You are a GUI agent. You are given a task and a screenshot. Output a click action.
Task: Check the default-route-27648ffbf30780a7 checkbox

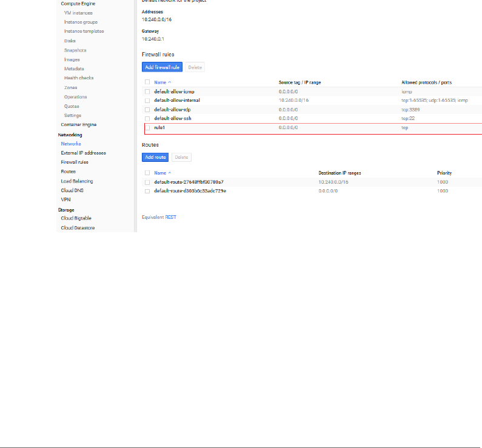click(x=147, y=182)
